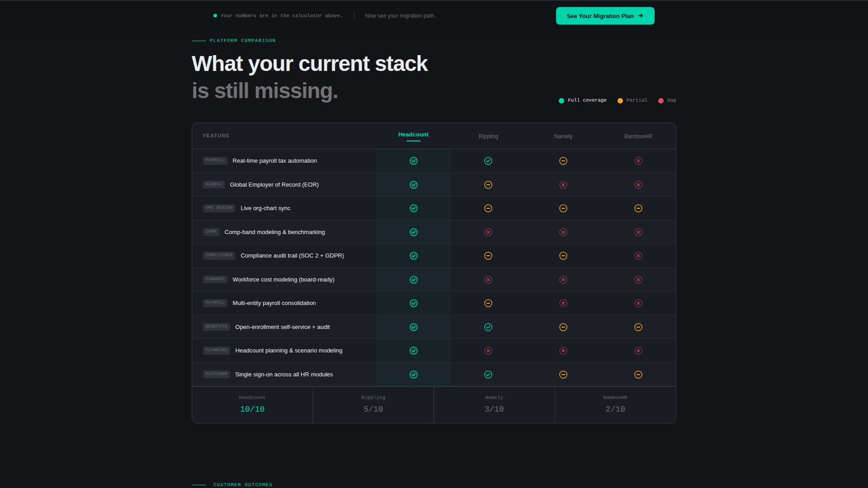The image size is (868, 488).
Task: Click BambooHR partial icon for Live org-chart sync
Action: click(x=638, y=208)
